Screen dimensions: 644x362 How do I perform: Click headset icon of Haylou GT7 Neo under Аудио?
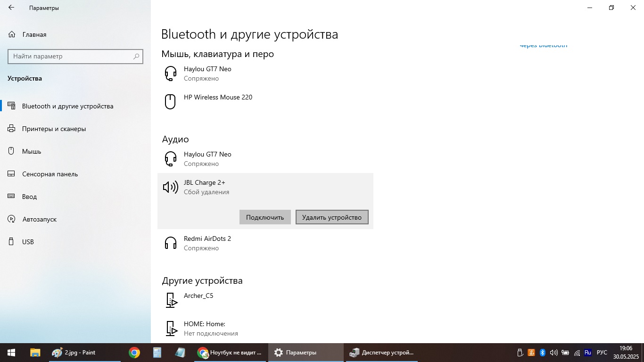(170, 159)
